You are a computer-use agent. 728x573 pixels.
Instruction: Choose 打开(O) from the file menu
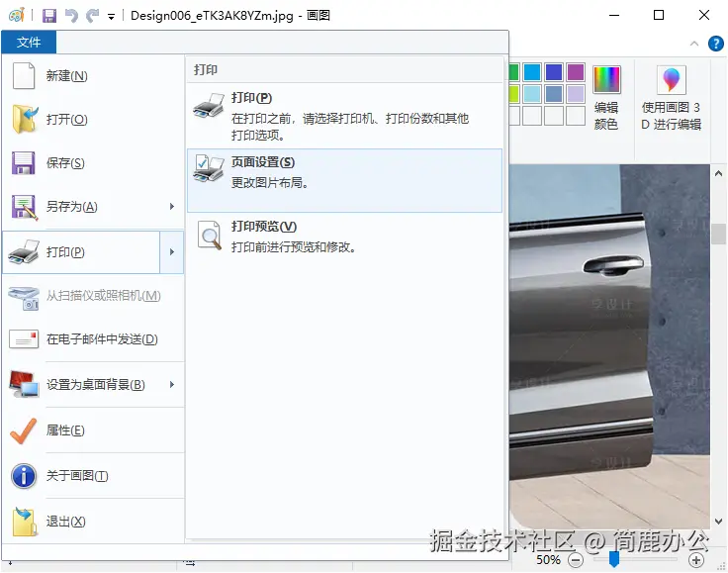[x=93, y=120]
